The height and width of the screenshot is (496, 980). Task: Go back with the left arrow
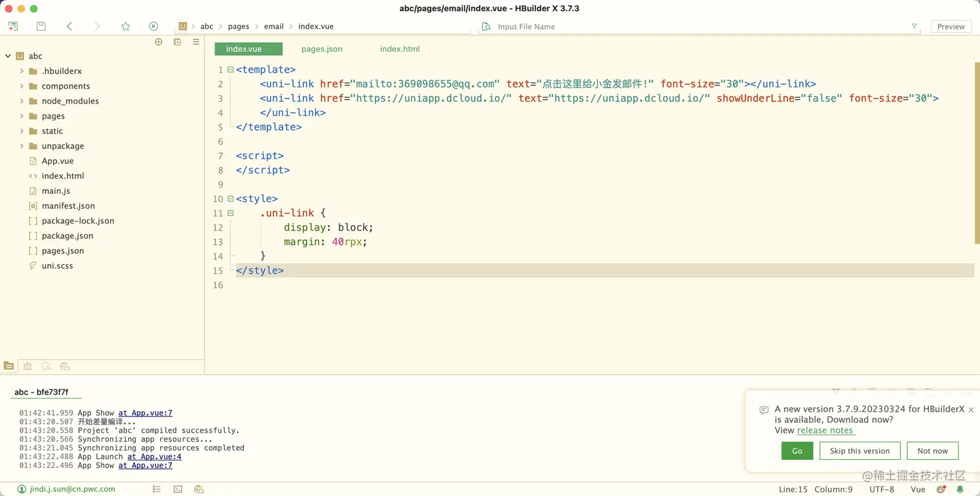click(x=69, y=27)
